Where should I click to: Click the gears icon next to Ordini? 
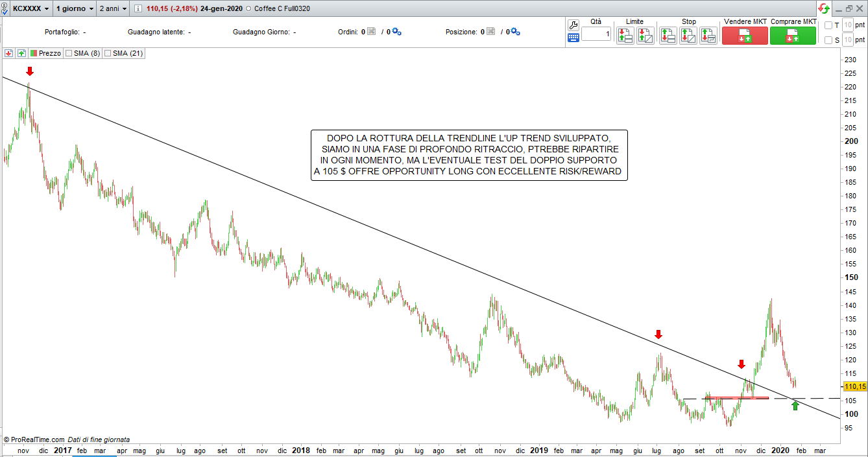point(396,32)
